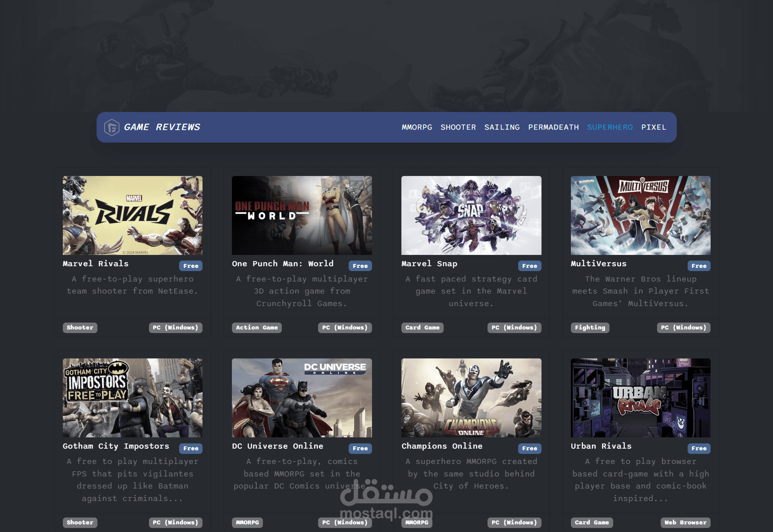This screenshot has width=773, height=532.
Task: Click the Free badge on Marvel Snap
Action: tap(530, 266)
